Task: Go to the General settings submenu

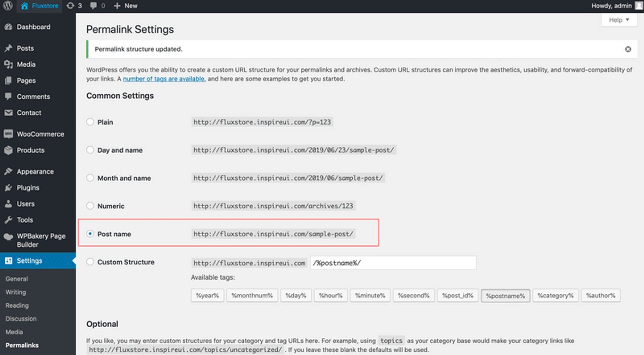Action: click(x=17, y=279)
